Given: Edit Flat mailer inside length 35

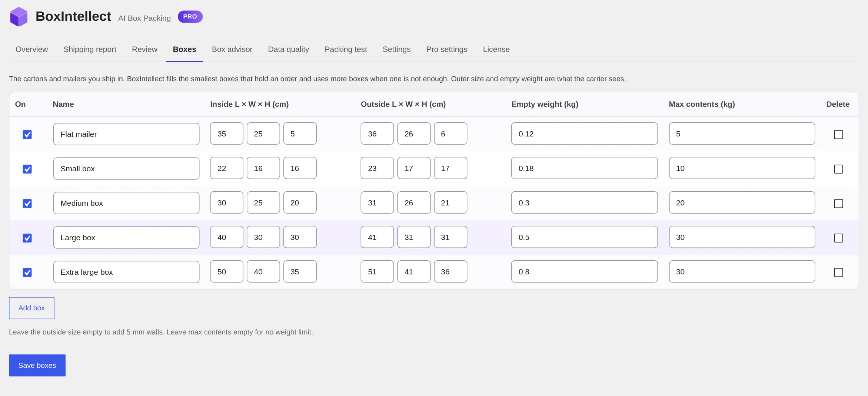Looking at the screenshot, I should tap(227, 133).
